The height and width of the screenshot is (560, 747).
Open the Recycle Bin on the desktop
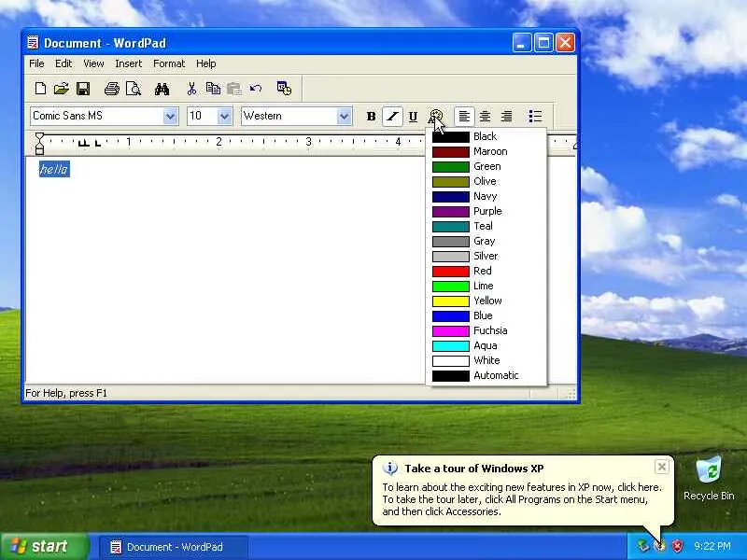pyautogui.click(x=709, y=478)
